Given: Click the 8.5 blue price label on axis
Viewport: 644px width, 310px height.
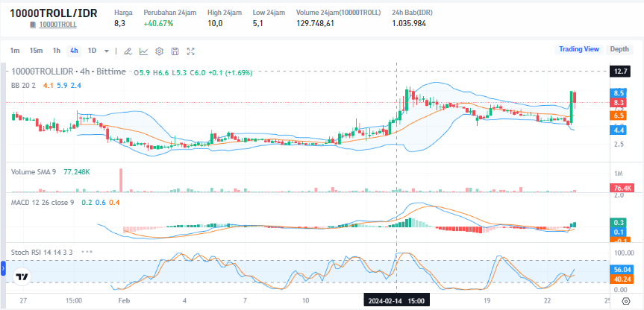Looking at the screenshot, I should (619, 92).
